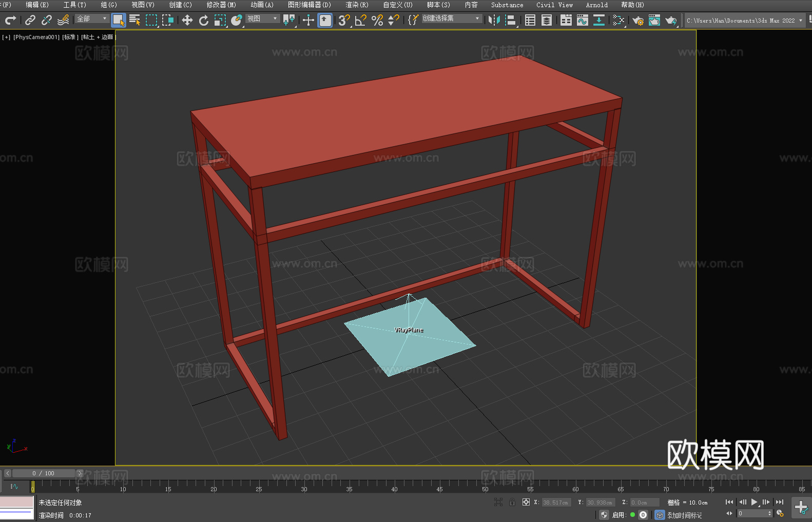
Task: Activate Select and Scale tool
Action: click(x=220, y=20)
